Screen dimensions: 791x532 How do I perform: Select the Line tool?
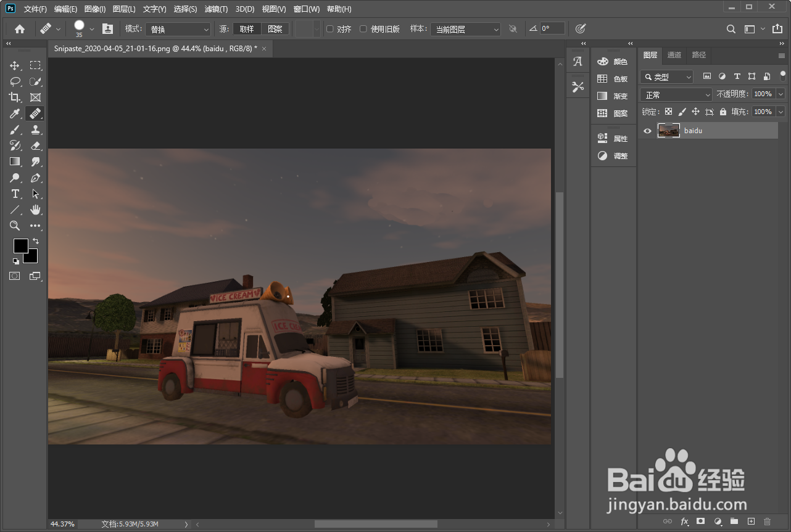[15, 210]
